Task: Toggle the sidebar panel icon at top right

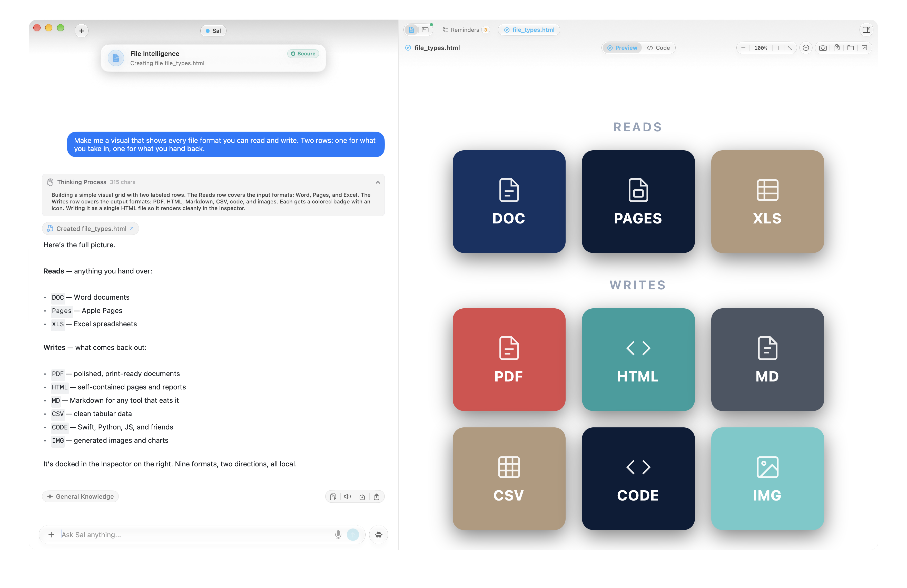Action: tap(866, 30)
